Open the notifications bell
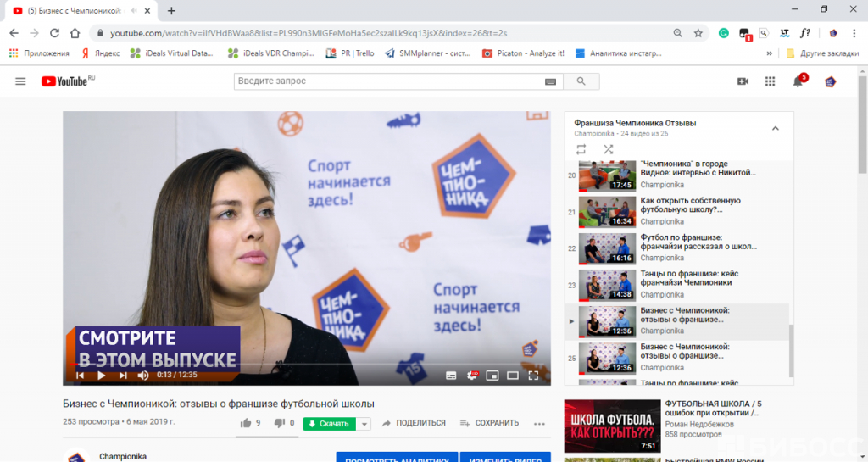Image resolution: width=868 pixels, height=462 pixels. tap(798, 82)
